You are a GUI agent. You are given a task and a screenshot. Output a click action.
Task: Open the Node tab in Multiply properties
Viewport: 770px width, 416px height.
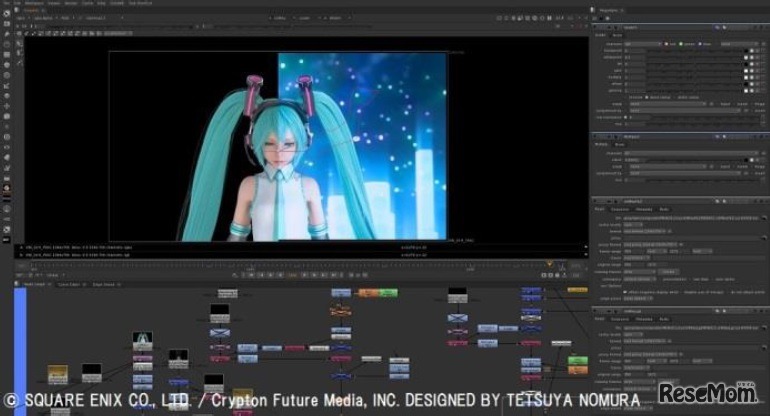click(620, 145)
